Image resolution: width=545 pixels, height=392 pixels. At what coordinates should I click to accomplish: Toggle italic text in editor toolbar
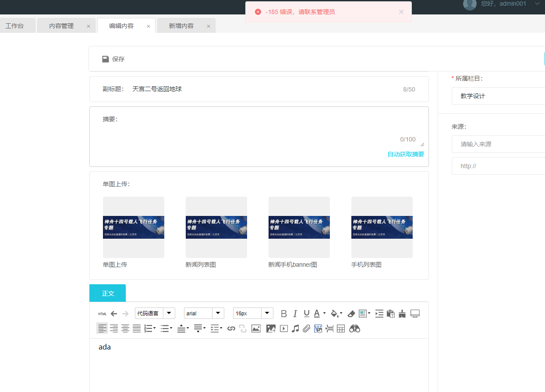click(x=295, y=314)
